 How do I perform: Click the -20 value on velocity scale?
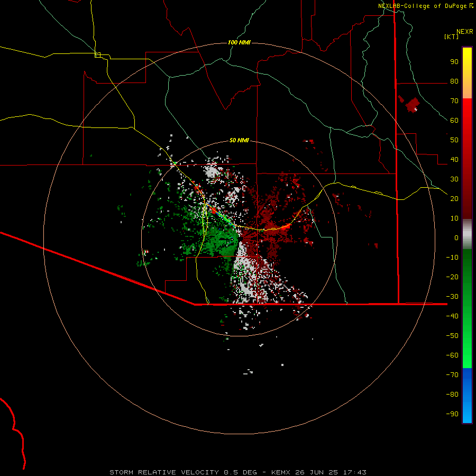click(x=452, y=277)
